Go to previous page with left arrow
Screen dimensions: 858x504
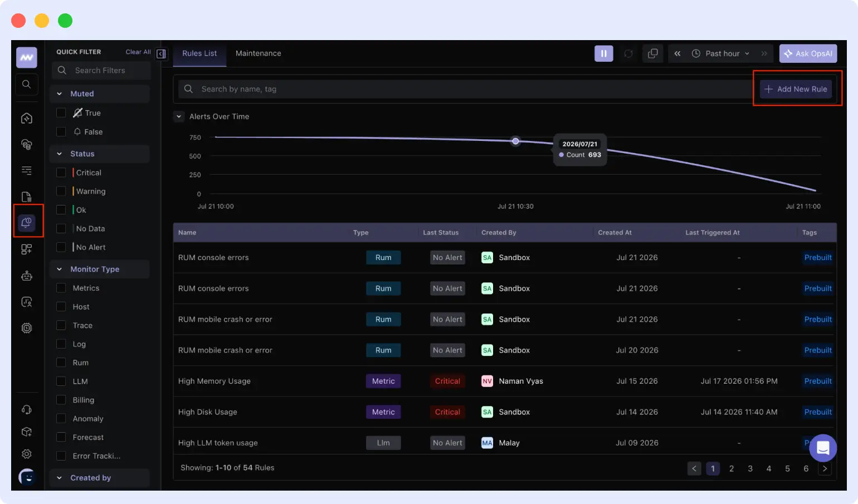[694, 468]
